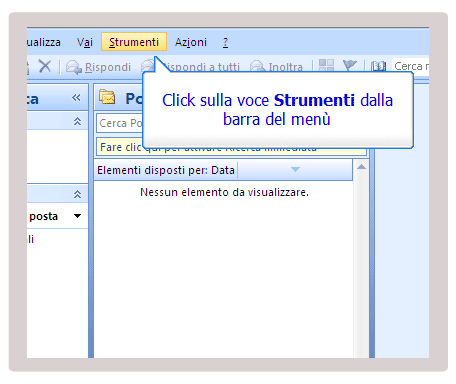Open the ? help menu

225,42
